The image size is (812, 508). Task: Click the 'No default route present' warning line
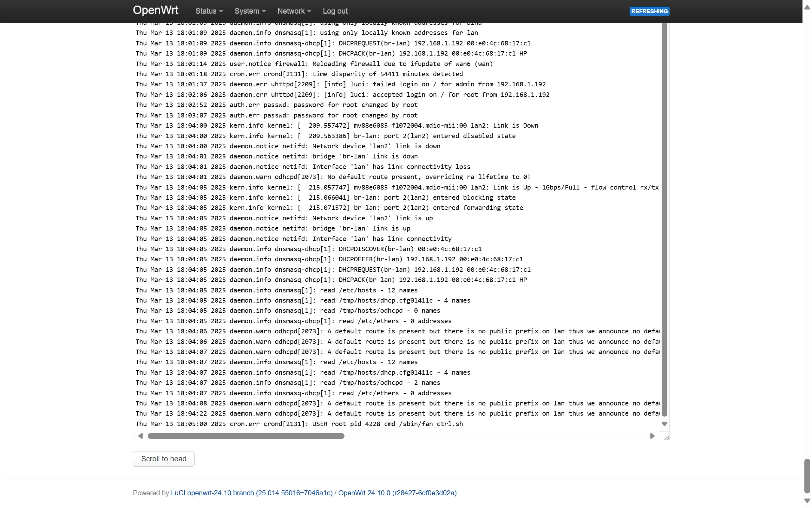(x=333, y=177)
